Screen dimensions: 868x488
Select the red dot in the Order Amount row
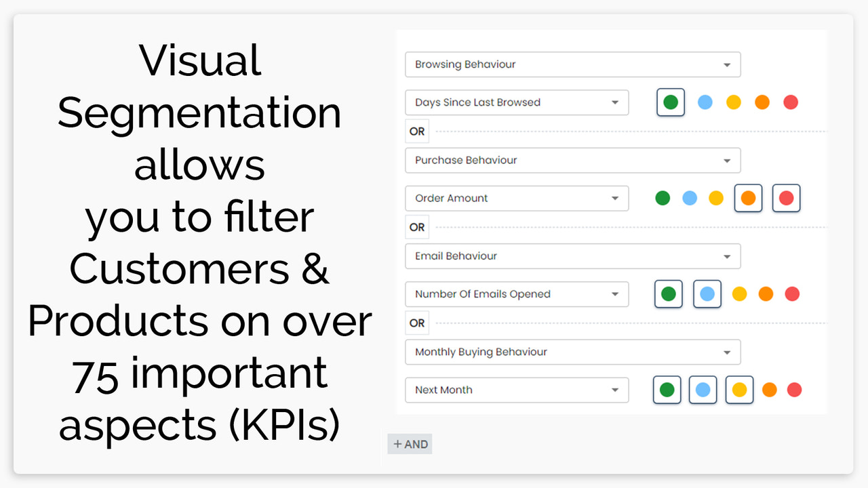click(x=786, y=198)
